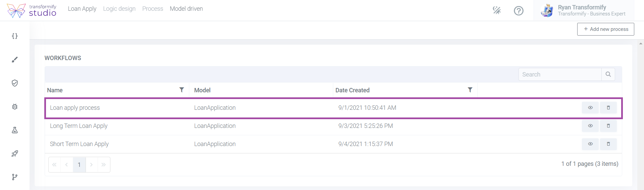Open the Name column filter
Image resolution: width=644 pixels, height=190 pixels.
pyautogui.click(x=182, y=90)
